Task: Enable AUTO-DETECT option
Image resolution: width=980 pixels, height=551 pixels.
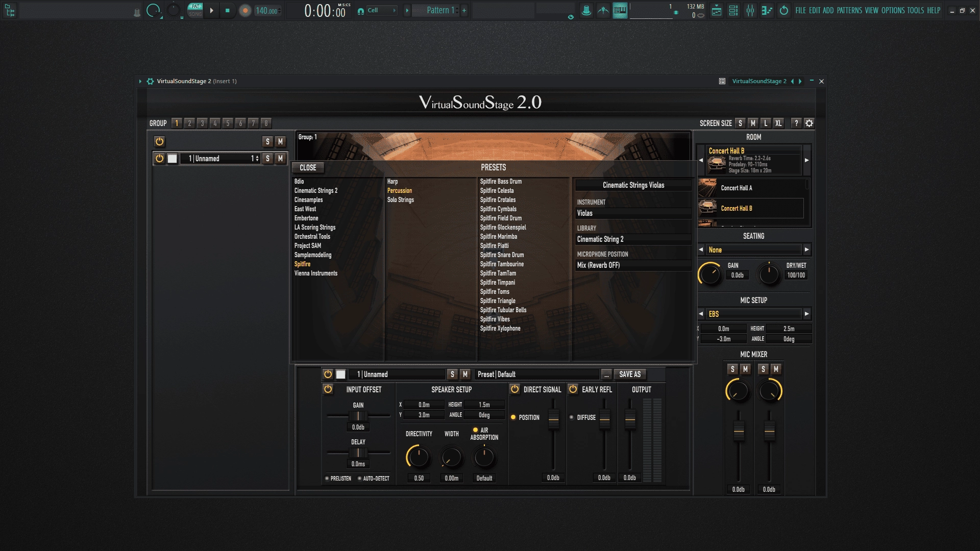Action: tap(359, 479)
